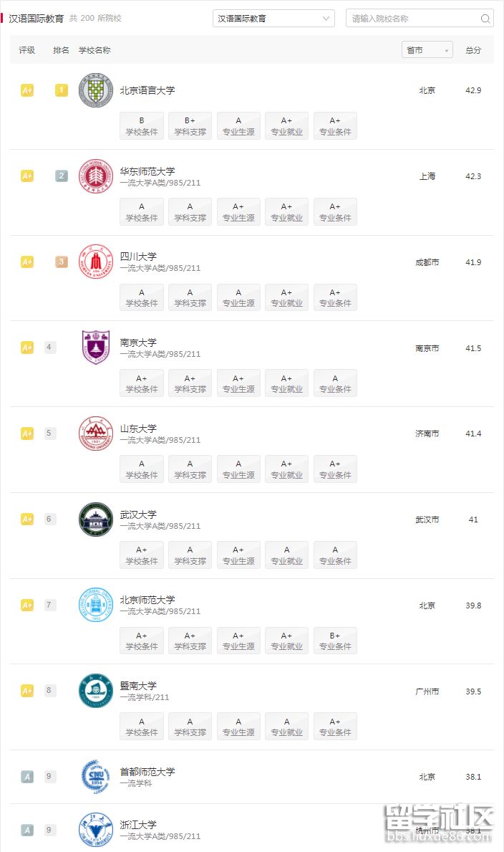Click the 首都师范大学 CNU logo

[96, 777]
